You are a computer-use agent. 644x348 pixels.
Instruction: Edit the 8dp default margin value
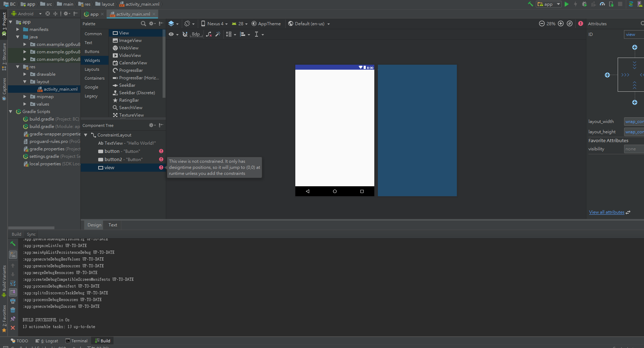coord(196,34)
